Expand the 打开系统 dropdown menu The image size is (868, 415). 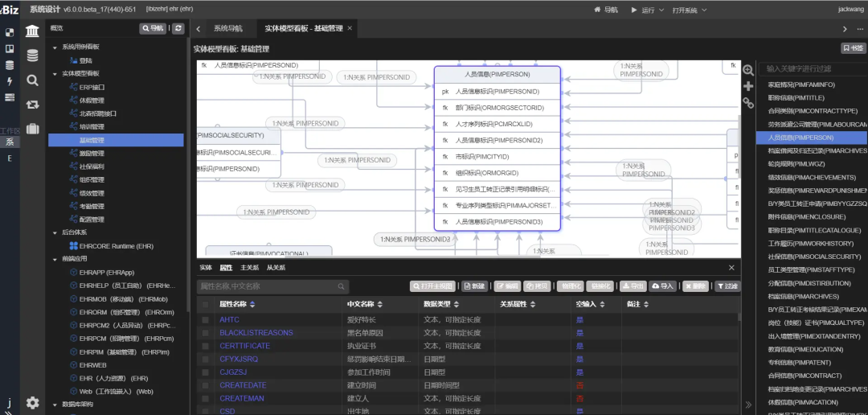[689, 10]
